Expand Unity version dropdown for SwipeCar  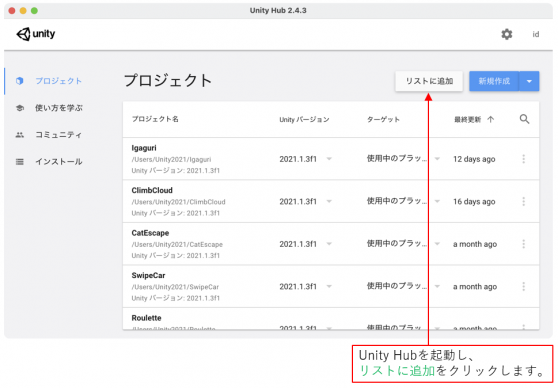point(329,286)
